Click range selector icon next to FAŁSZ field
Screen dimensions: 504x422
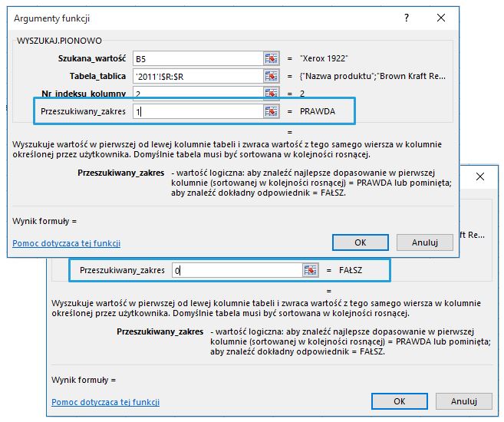[310, 270]
